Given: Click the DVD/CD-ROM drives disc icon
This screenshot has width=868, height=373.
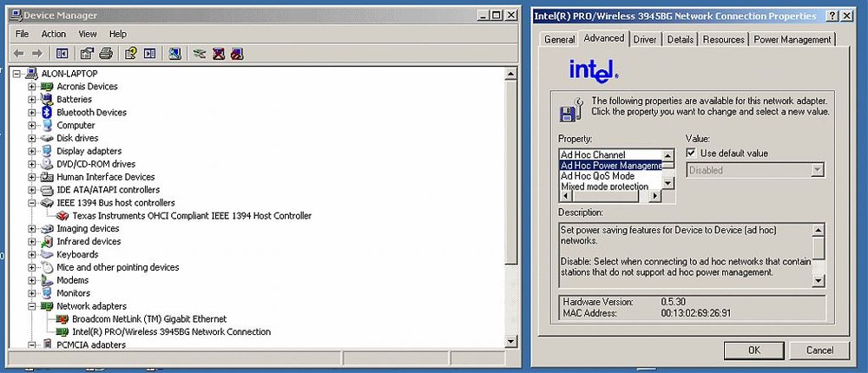Looking at the screenshot, I should click(x=47, y=164).
